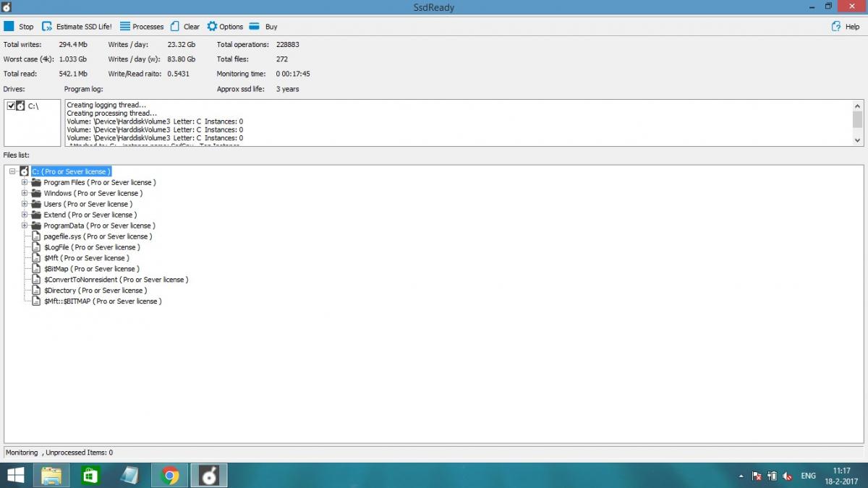Click the Write/Read ratio value 0.5431
This screenshot has height=488, width=868.
click(x=179, y=74)
